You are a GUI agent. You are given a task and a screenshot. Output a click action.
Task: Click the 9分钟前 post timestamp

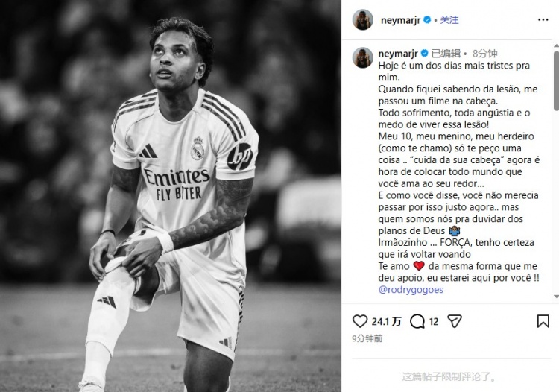[x=367, y=338]
